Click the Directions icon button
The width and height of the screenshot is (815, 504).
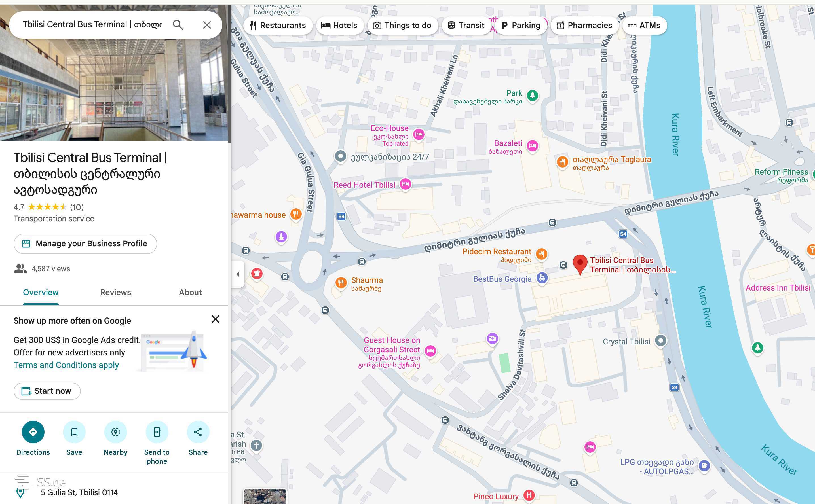click(x=33, y=432)
